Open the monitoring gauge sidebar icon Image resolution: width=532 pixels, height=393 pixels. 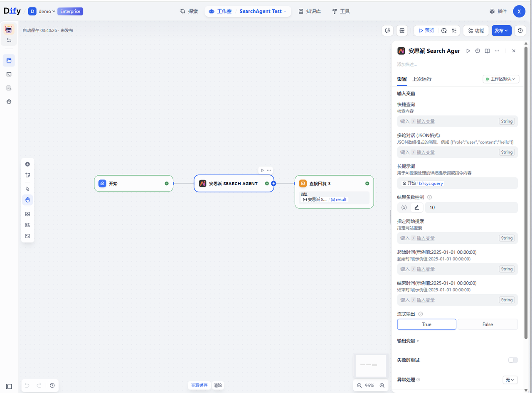tap(9, 102)
